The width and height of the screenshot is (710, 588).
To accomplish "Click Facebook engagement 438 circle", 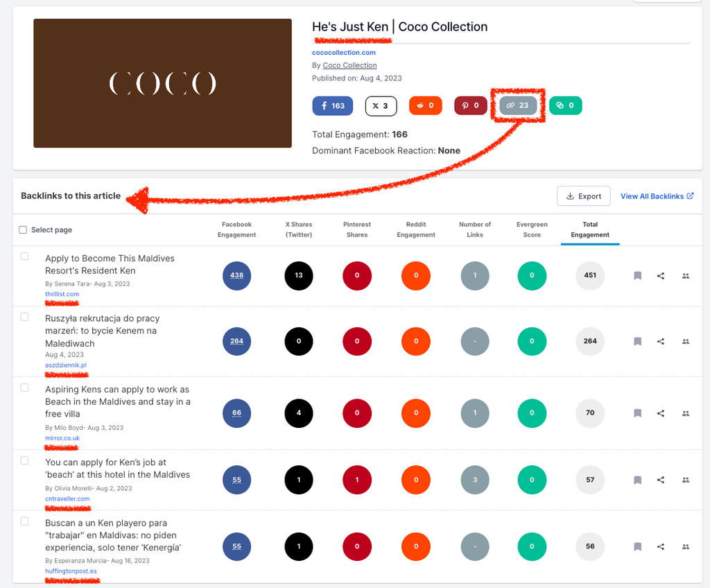I will click(237, 275).
